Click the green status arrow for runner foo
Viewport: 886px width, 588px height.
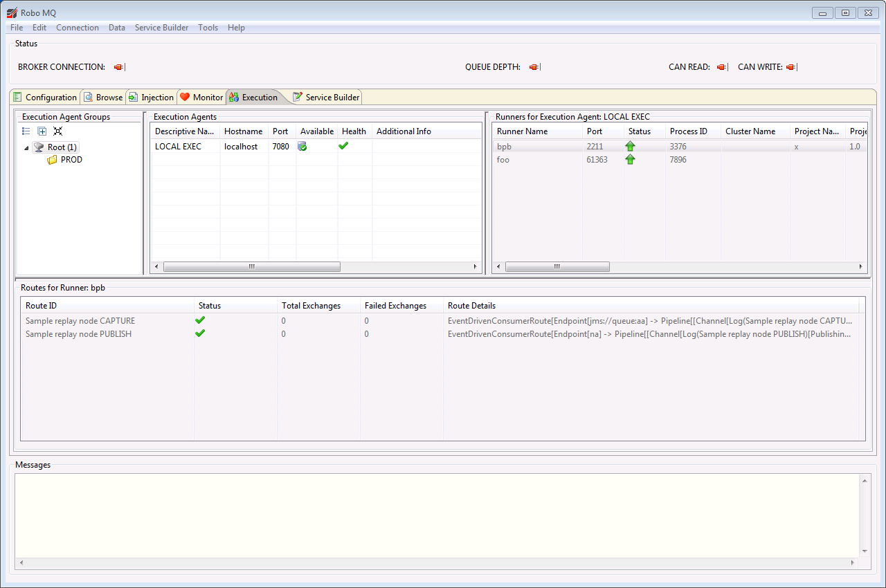point(630,160)
